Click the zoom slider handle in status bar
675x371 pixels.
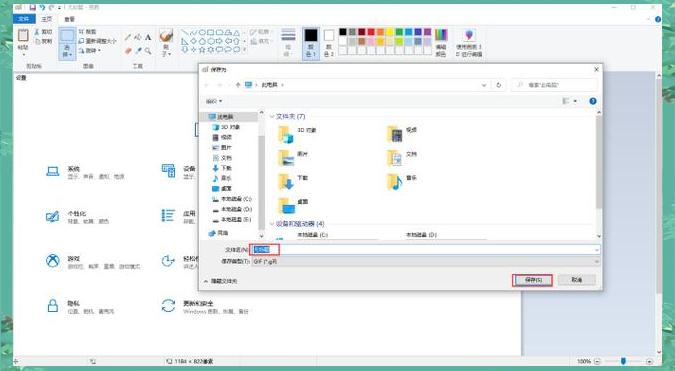coord(623,361)
